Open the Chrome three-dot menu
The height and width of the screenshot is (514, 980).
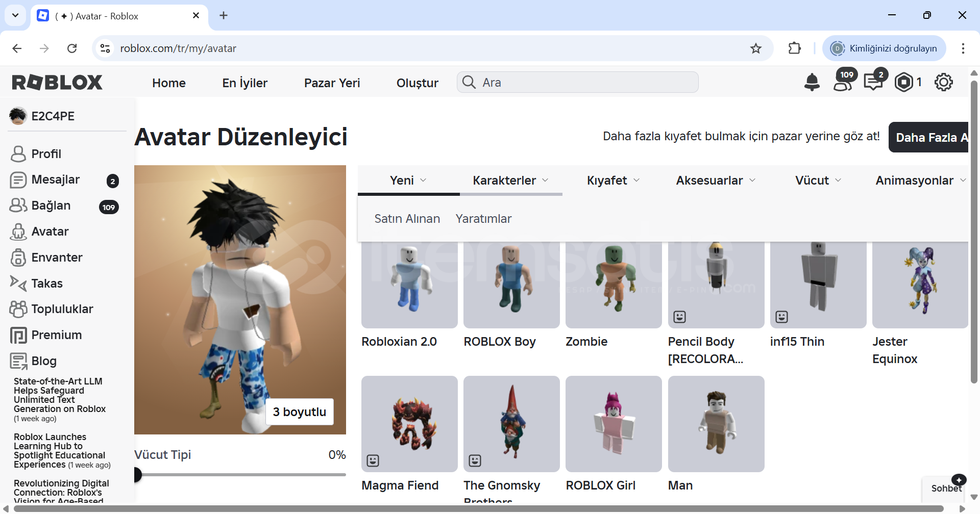pos(963,48)
